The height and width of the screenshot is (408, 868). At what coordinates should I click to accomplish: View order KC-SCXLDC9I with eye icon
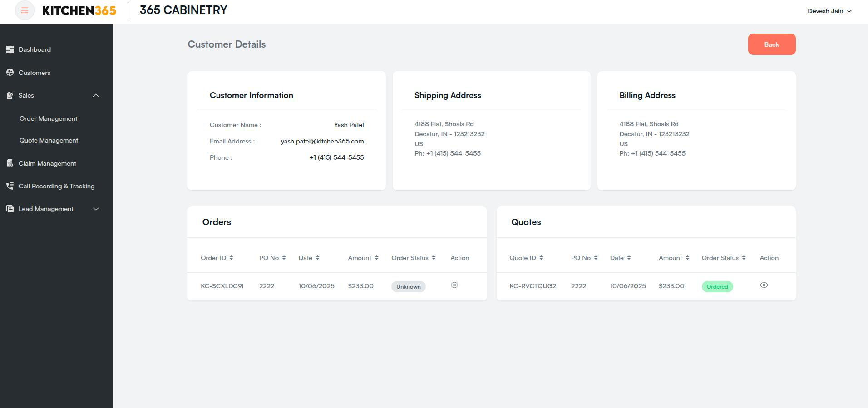454,285
